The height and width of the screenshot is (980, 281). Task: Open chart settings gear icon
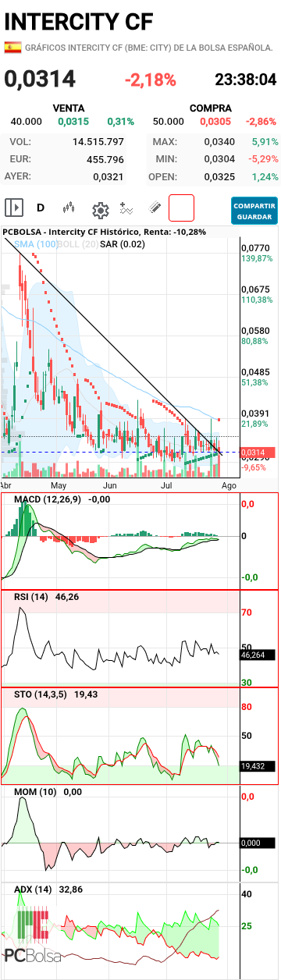click(100, 209)
